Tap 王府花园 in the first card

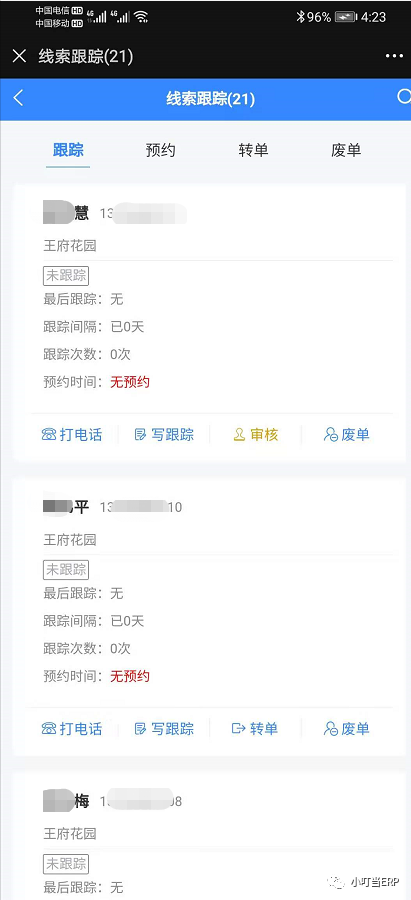click(x=70, y=246)
